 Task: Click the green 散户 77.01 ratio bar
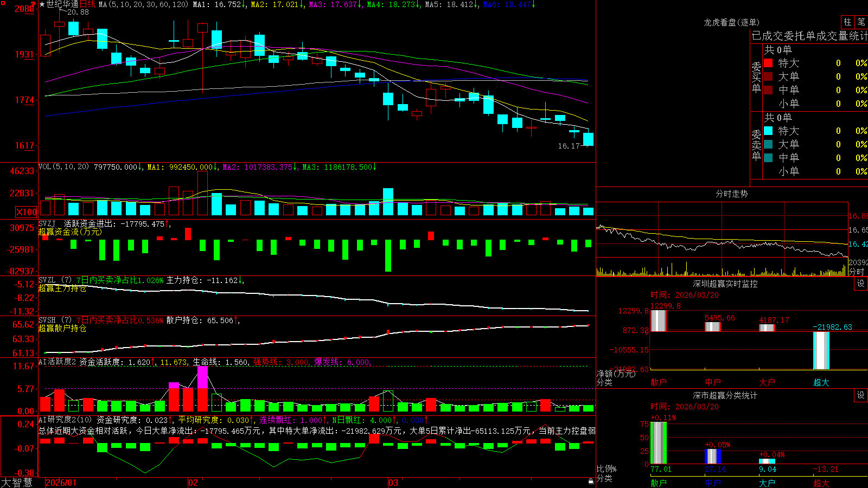[659, 442]
